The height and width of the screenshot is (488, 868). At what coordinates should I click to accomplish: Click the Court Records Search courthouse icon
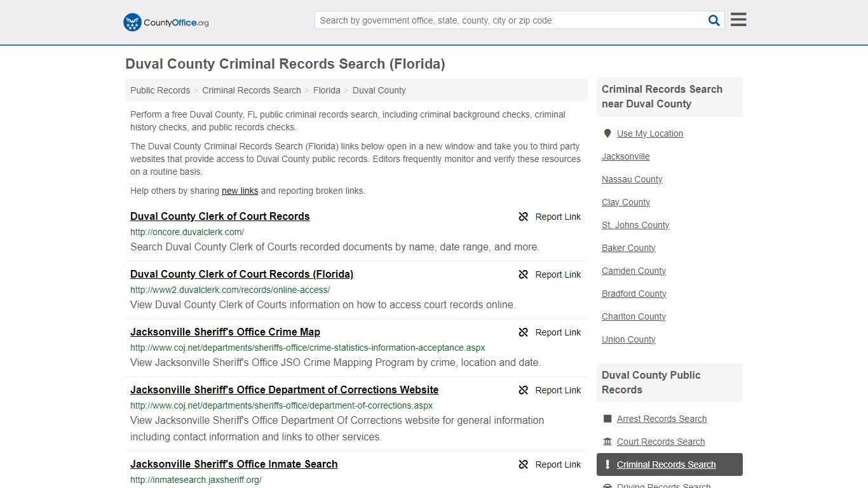[x=607, y=442]
